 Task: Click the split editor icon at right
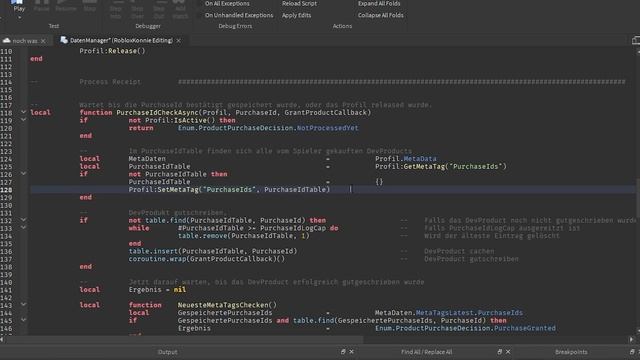pyautogui.click(x=636, y=40)
